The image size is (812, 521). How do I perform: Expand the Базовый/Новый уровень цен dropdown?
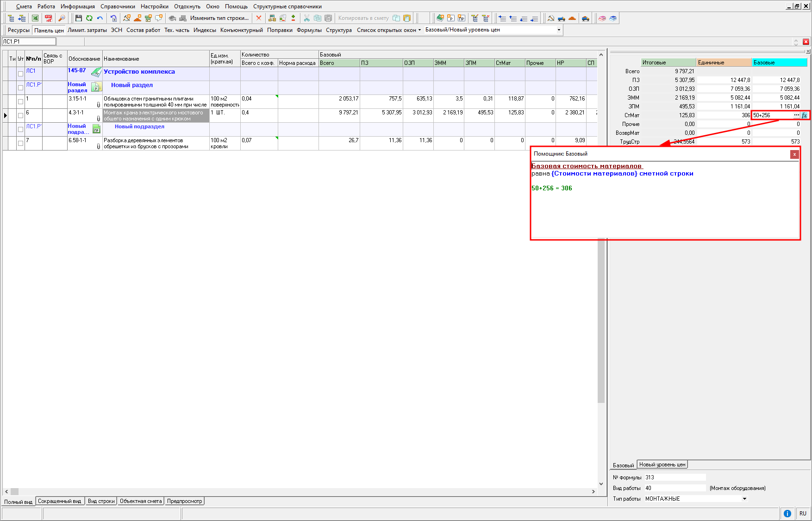(x=559, y=30)
